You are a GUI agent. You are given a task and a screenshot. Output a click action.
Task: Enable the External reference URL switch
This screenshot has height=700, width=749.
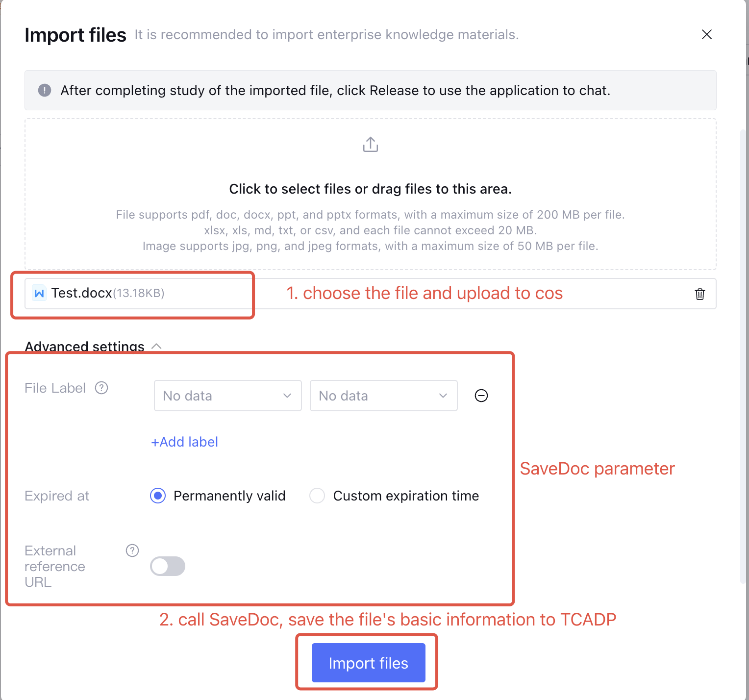[168, 566]
